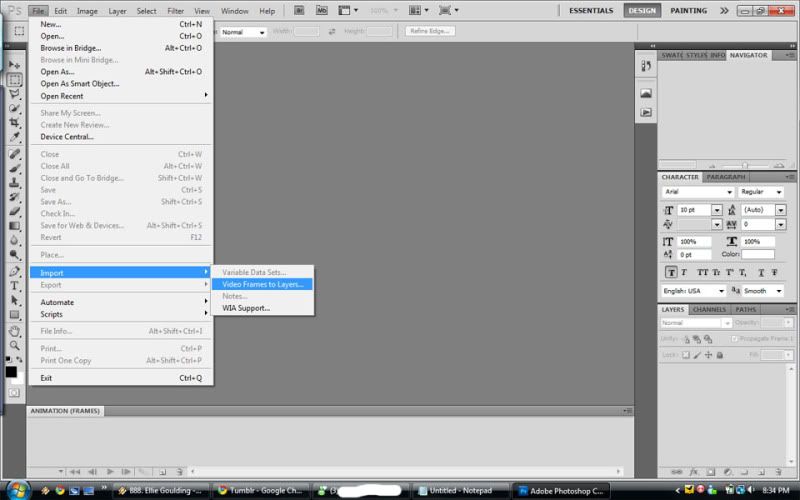The image size is (800, 500).
Task: Open the Automate submenu
Action: coord(121,302)
